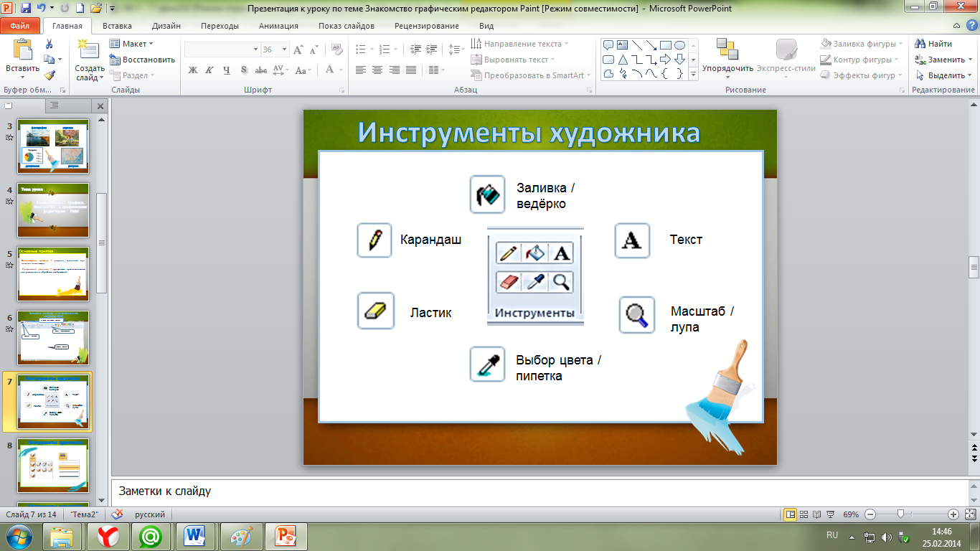
Task: Open the font size 36 dropdown
Action: coord(284,50)
